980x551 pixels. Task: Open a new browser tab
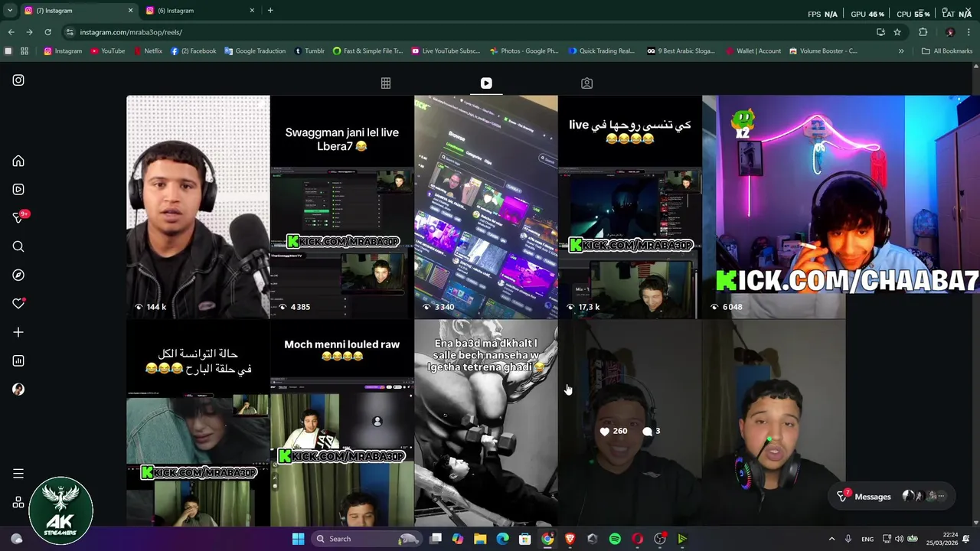point(270,11)
